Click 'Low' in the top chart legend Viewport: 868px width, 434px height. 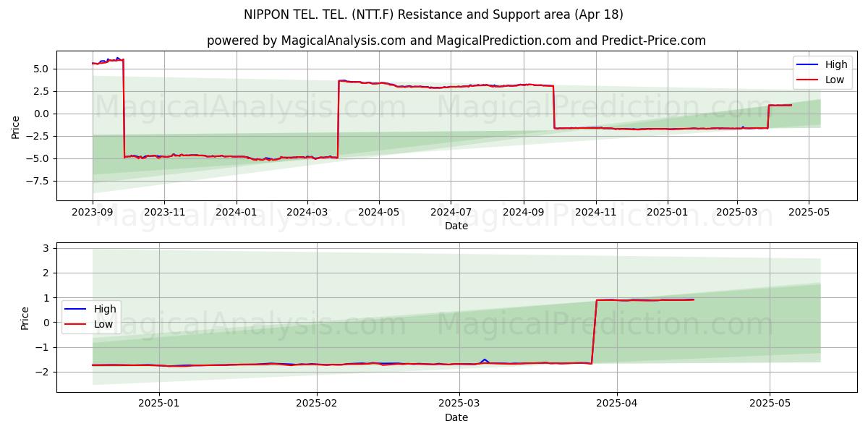(835, 80)
